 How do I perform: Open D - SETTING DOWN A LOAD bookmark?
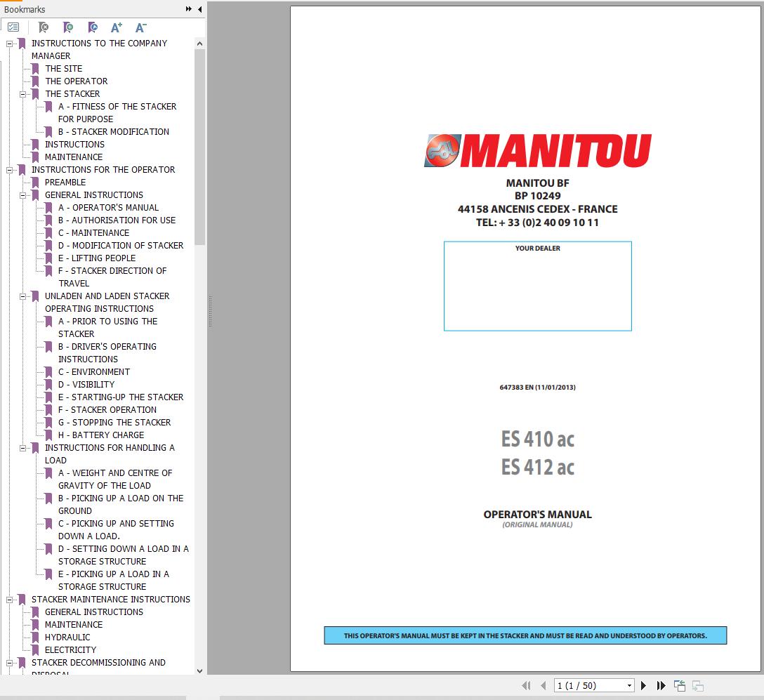(x=124, y=555)
